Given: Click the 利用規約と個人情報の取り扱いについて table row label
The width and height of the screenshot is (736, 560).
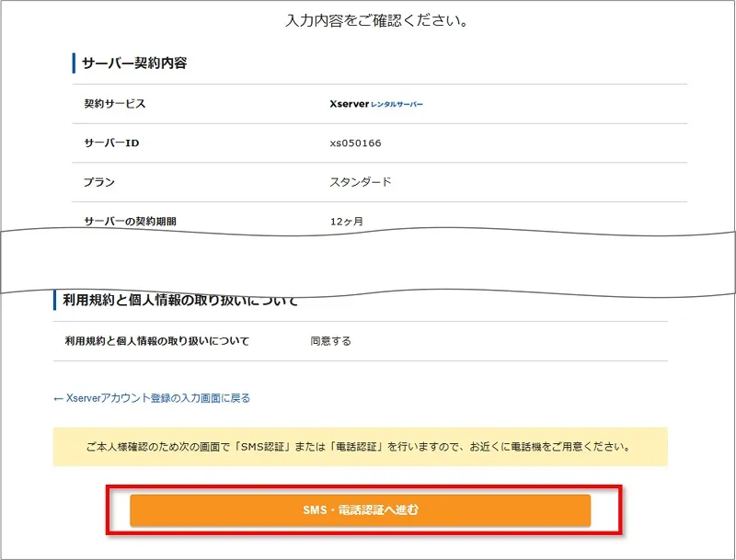Looking at the screenshot, I should coord(156,341).
